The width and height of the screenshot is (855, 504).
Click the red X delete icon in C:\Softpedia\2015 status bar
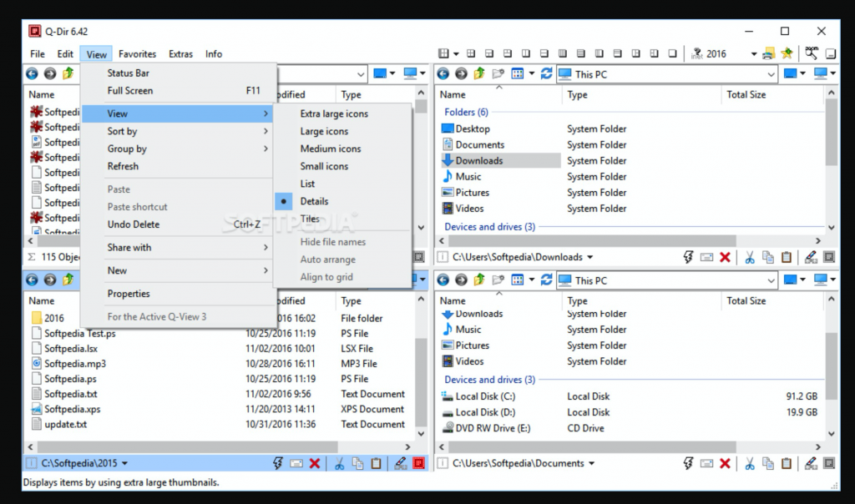tap(315, 463)
